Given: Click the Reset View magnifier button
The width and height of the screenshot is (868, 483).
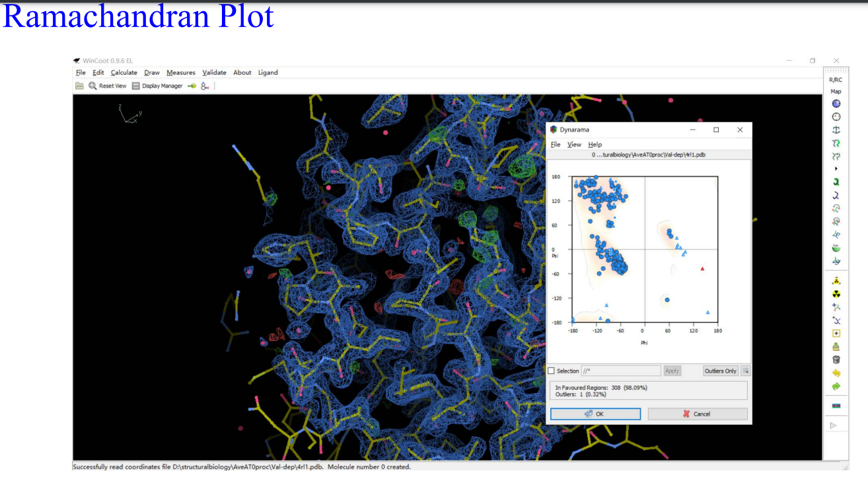Looking at the screenshot, I should point(107,86).
